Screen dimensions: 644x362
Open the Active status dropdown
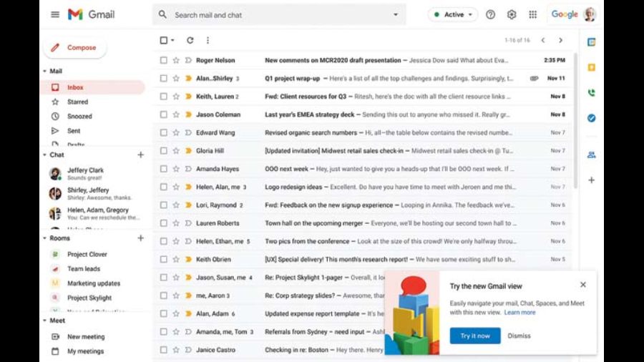coord(453,15)
